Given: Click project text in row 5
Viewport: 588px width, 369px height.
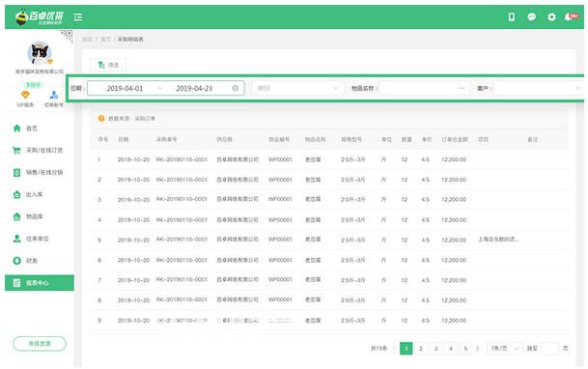Looking at the screenshot, I should [x=498, y=240].
